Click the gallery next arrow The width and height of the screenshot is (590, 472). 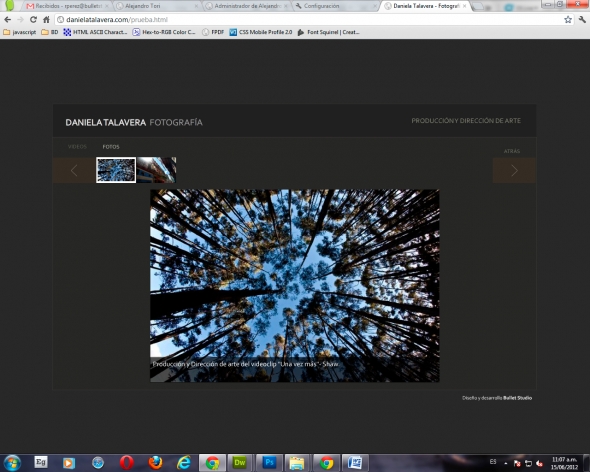click(514, 171)
